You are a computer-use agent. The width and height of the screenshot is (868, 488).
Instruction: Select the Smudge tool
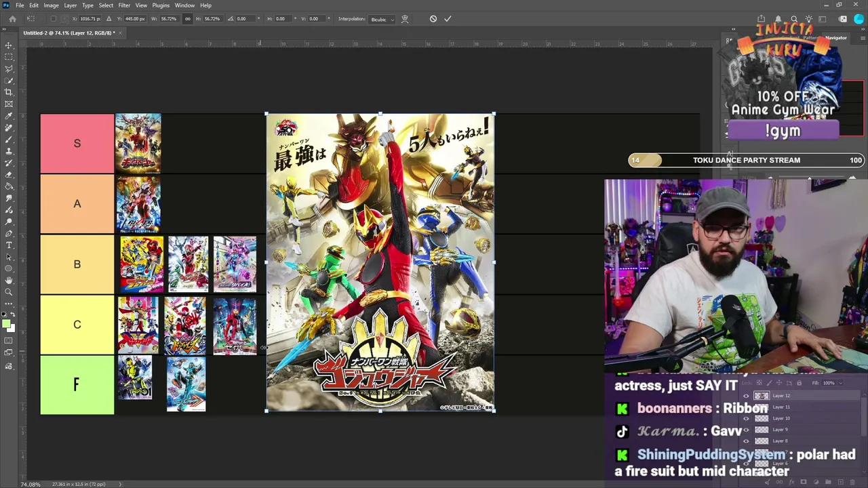[x=9, y=198]
